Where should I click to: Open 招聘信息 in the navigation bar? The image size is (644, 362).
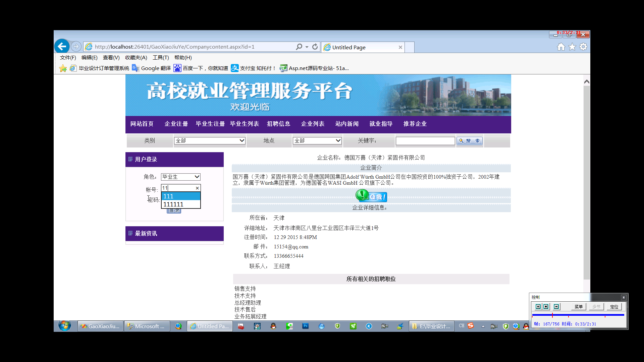pos(278,124)
